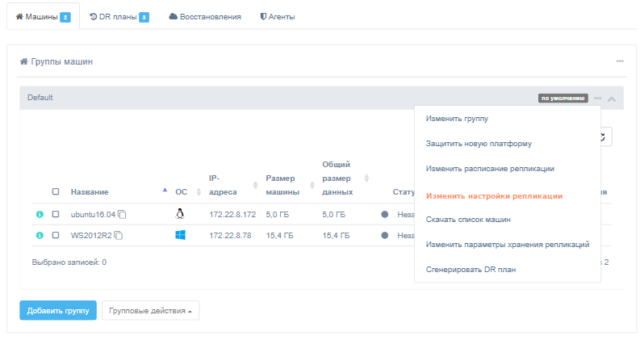Check the ubuntu16.04 row checkbox
644x344 pixels.
[56, 215]
